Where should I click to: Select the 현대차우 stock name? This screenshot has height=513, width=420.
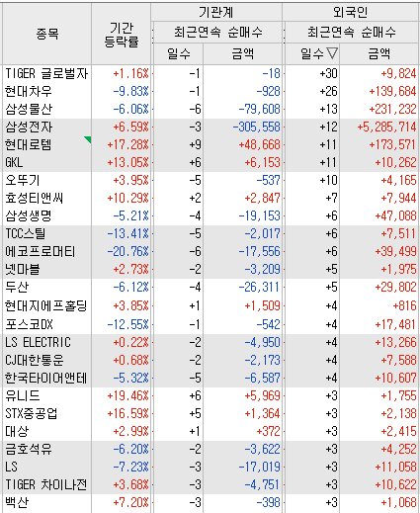29,91
